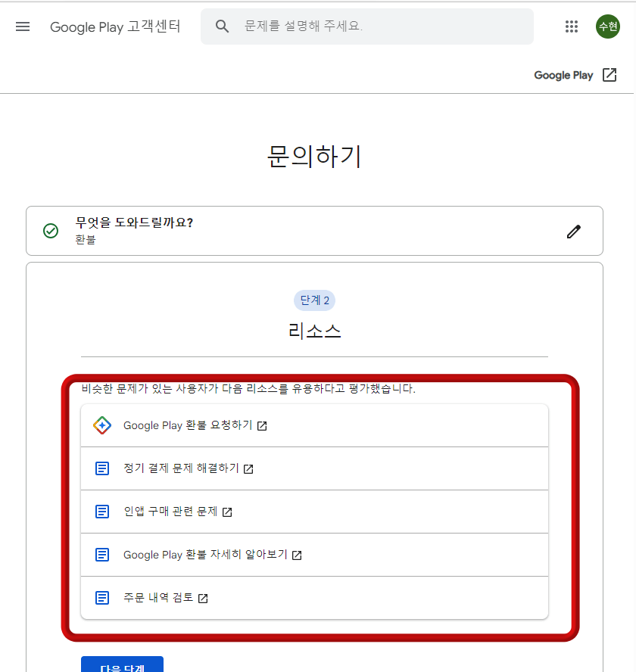636x672 pixels.
Task: Open Google Play via the top-right link
Action: coord(563,74)
